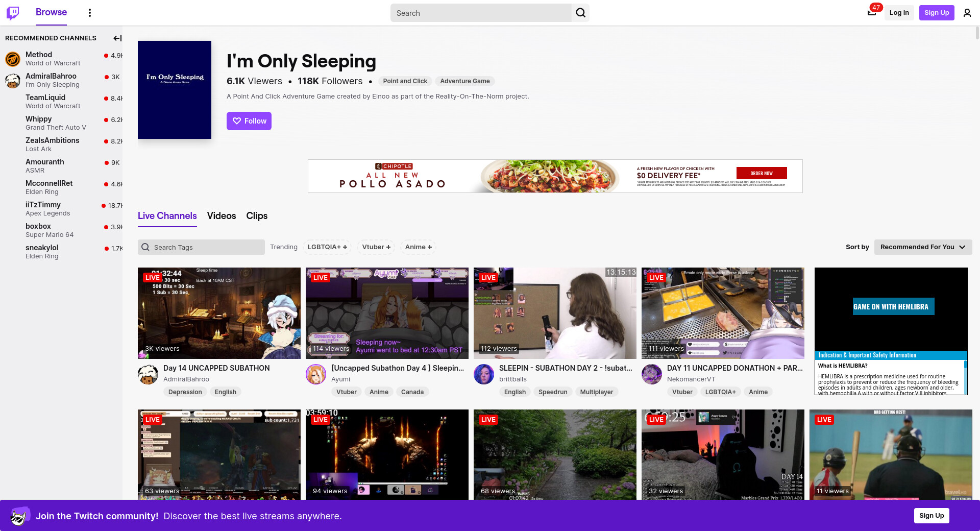Open brittballs SLEEPIN stream thumbnail

[555, 313]
